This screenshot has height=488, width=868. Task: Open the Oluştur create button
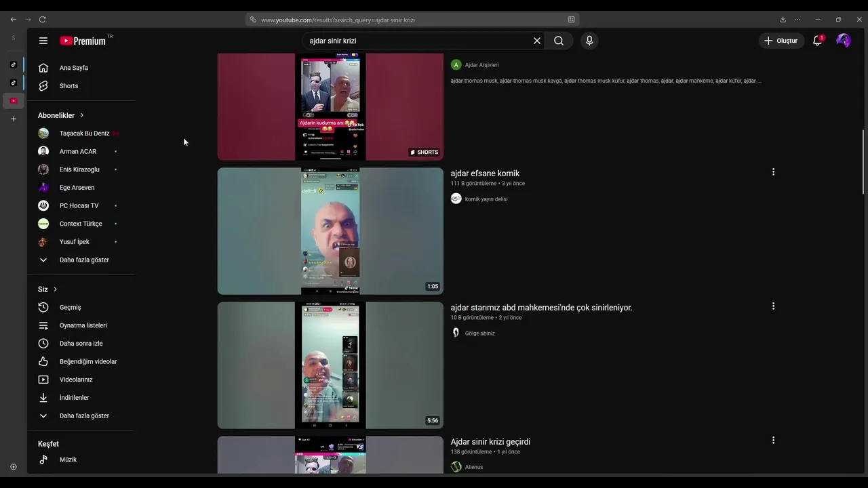(781, 41)
